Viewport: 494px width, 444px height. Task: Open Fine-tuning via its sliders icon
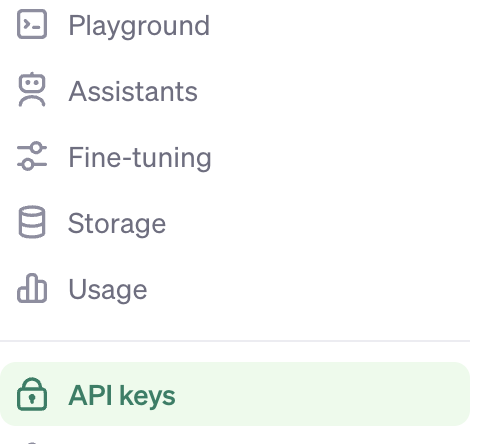(32, 156)
